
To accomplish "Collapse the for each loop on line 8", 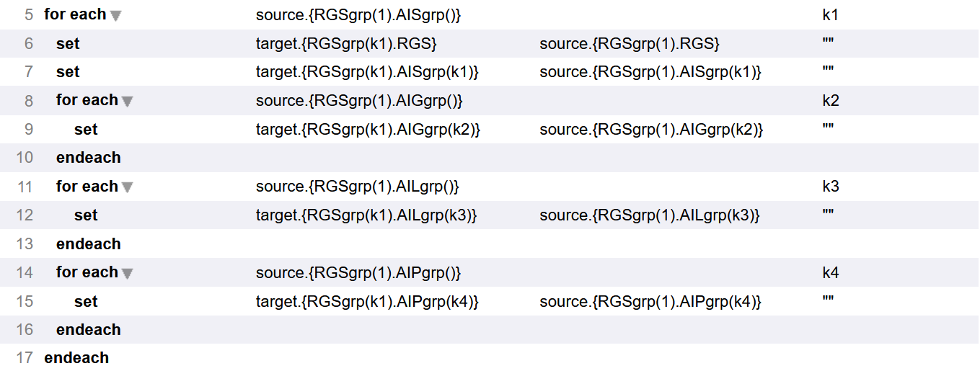I will coord(128,102).
